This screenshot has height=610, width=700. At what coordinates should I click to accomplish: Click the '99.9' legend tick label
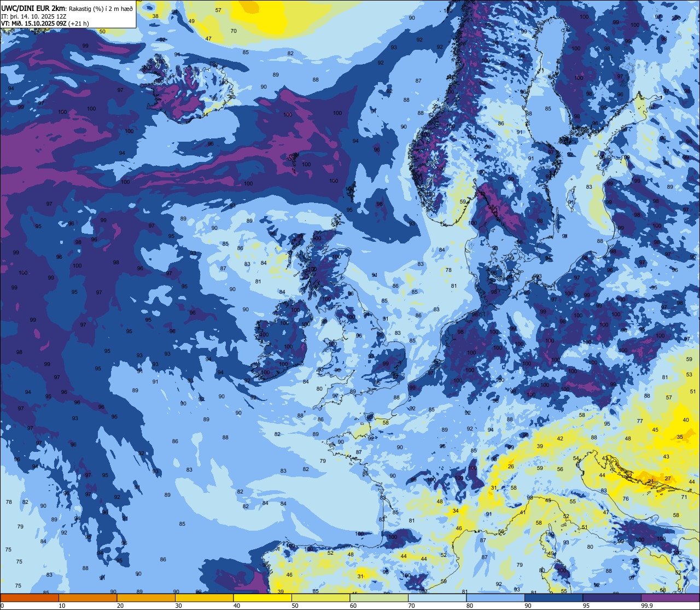(x=647, y=606)
